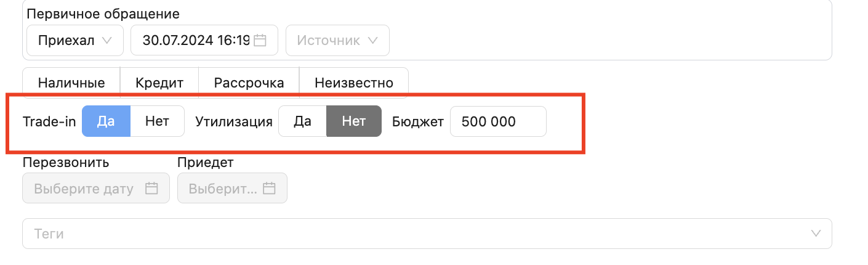Image resolution: width=868 pixels, height=265 pixels.
Task: Click calendar icon in primary contact date field
Action: (260, 41)
